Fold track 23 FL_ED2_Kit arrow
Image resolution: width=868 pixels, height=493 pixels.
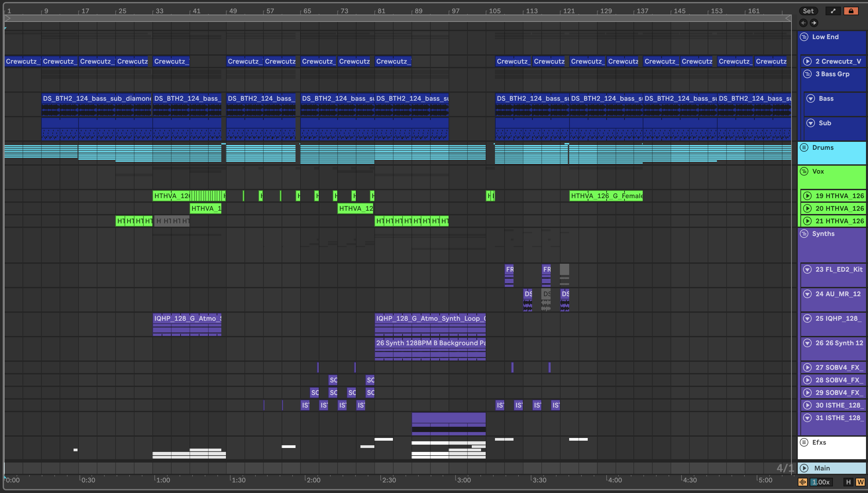[x=807, y=269]
